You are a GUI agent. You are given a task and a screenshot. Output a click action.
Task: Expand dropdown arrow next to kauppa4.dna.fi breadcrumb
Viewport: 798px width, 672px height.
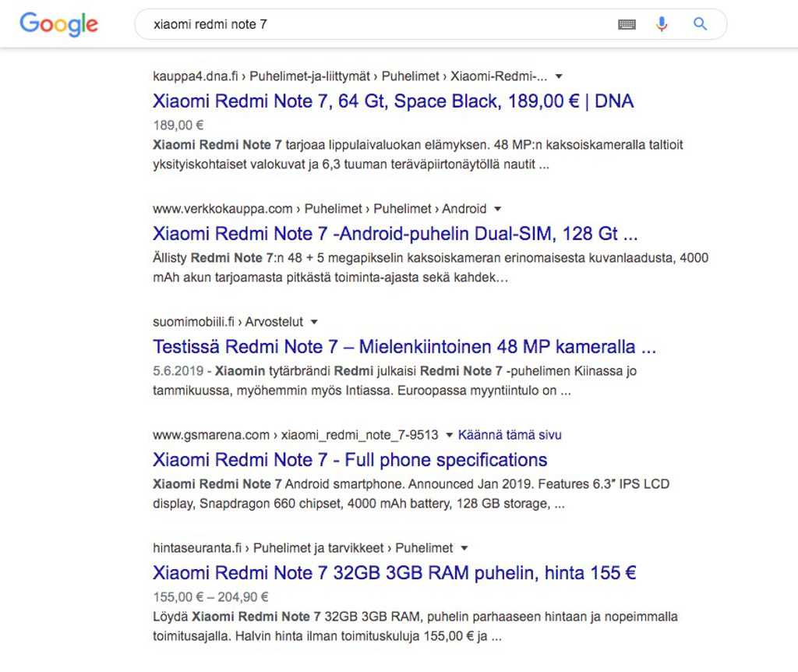pyautogui.click(x=559, y=76)
